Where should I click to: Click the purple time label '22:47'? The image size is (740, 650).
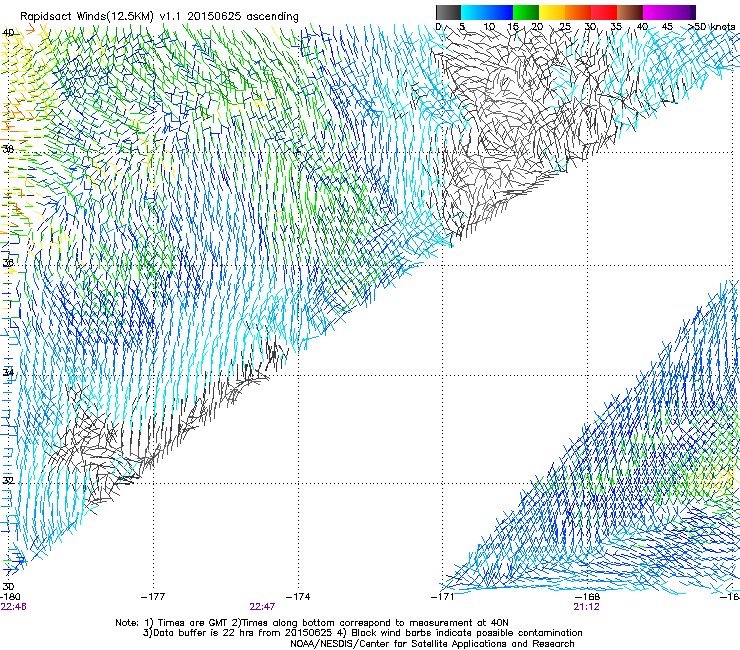point(262,607)
